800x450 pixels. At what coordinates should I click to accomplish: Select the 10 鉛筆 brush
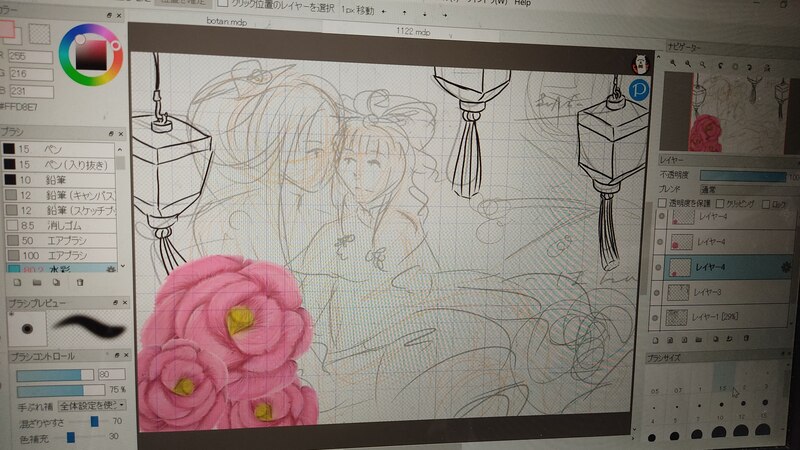[x=59, y=180]
